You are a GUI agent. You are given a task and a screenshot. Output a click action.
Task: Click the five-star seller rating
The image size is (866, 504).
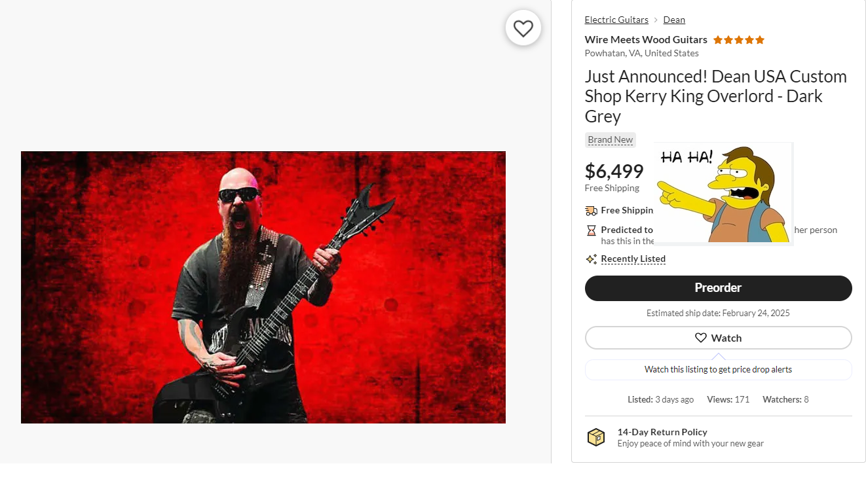point(739,40)
